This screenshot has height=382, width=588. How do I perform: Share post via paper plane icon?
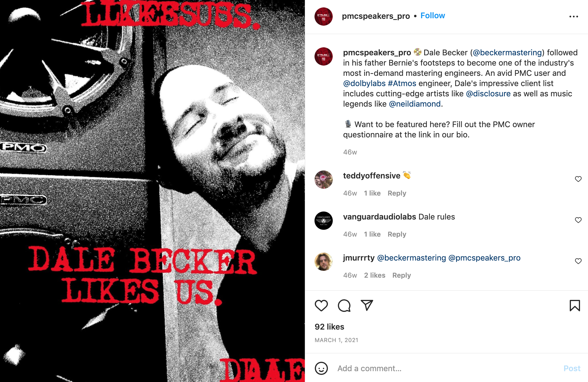click(x=367, y=305)
